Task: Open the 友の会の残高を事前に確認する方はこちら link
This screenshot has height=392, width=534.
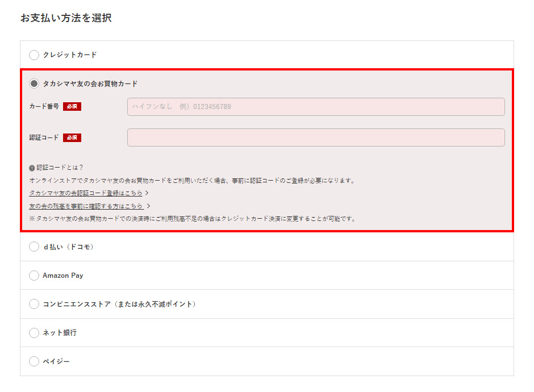Action: (85, 206)
